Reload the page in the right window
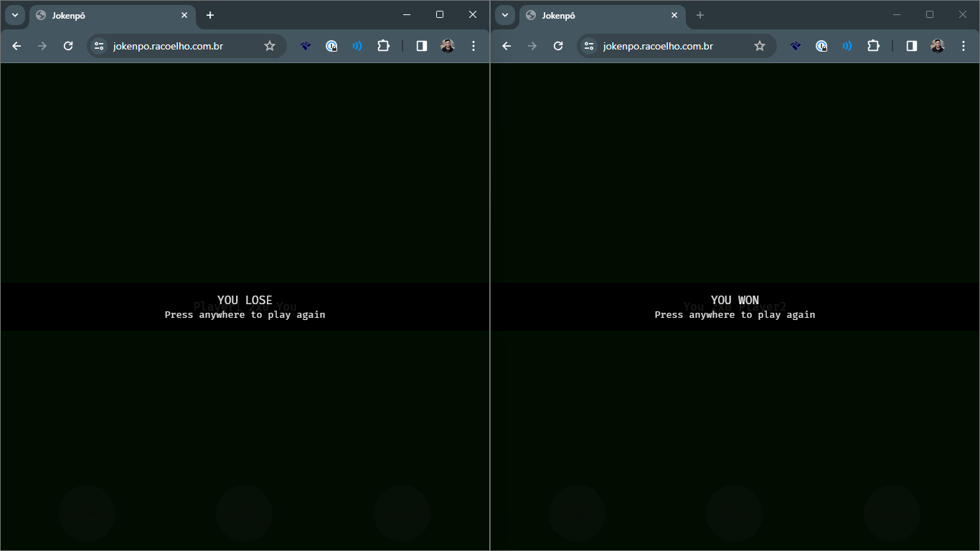This screenshot has width=980, height=551. pyautogui.click(x=558, y=46)
